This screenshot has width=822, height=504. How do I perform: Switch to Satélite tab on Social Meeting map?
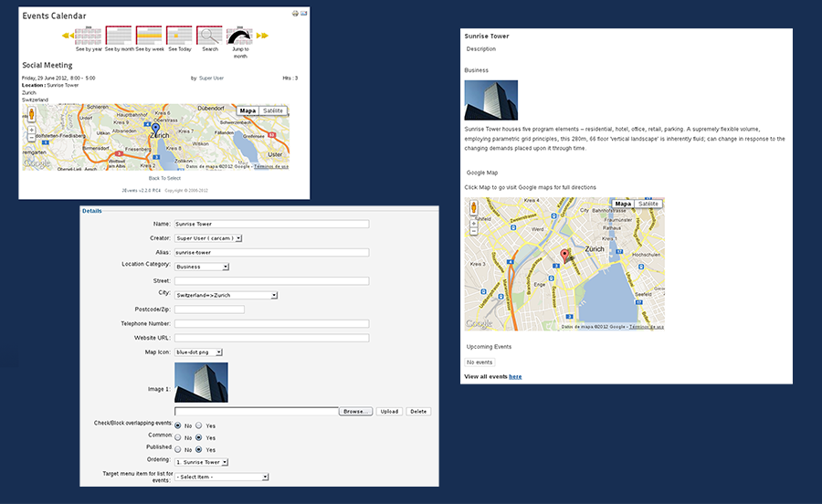pos(272,110)
